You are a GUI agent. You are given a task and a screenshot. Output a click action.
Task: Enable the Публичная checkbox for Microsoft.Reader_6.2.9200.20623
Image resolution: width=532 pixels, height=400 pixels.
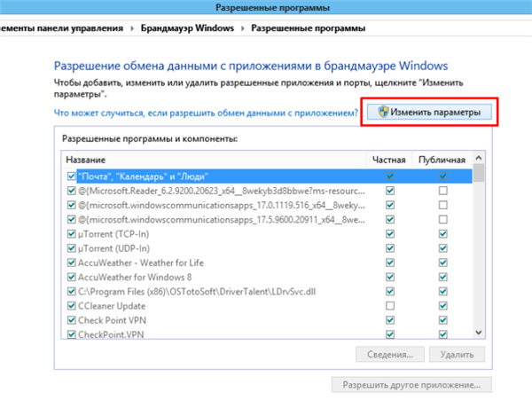[x=442, y=191]
